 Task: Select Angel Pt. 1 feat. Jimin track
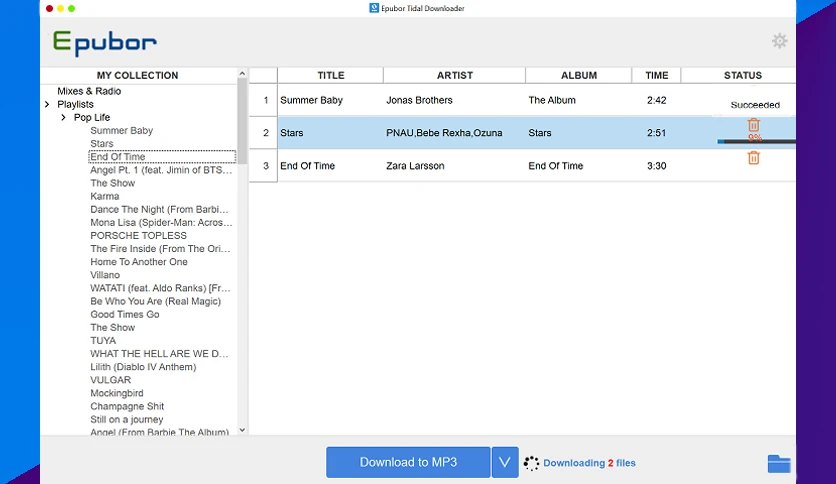pyautogui.click(x=161, y=170)
